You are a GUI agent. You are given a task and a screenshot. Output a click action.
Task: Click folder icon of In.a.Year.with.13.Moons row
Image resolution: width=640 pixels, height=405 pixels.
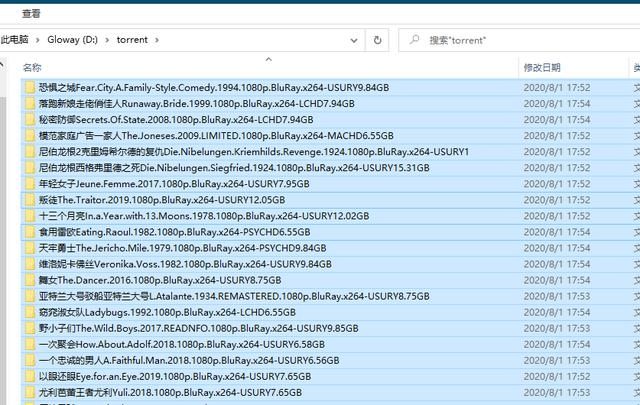click(30, 216)
